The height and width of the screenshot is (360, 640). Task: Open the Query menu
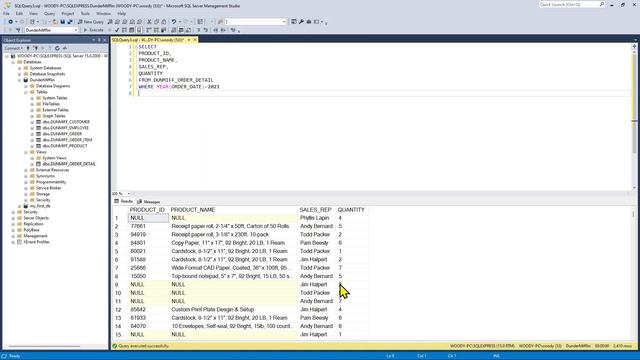[x=49, y=13]
